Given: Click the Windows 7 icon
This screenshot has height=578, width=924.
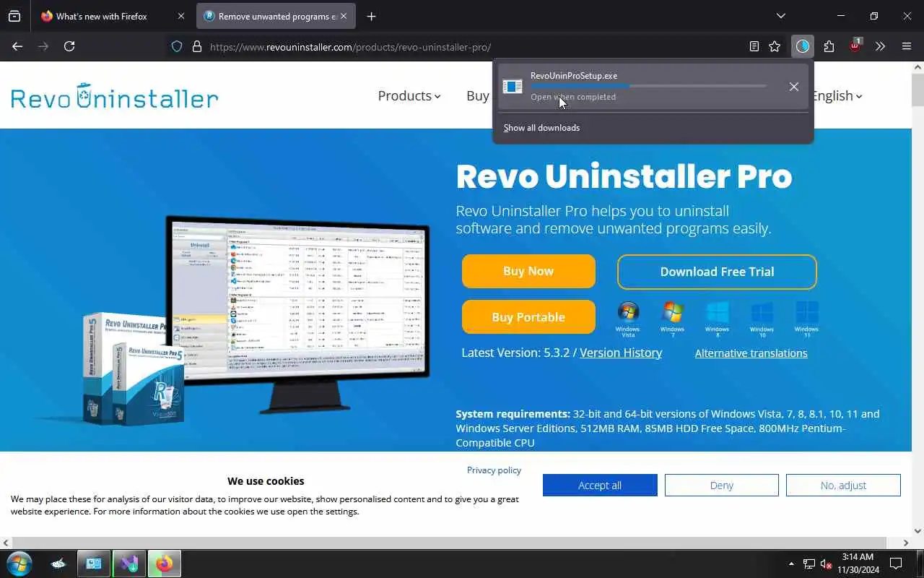Looking at the screenshot, I should coord(672,318).
